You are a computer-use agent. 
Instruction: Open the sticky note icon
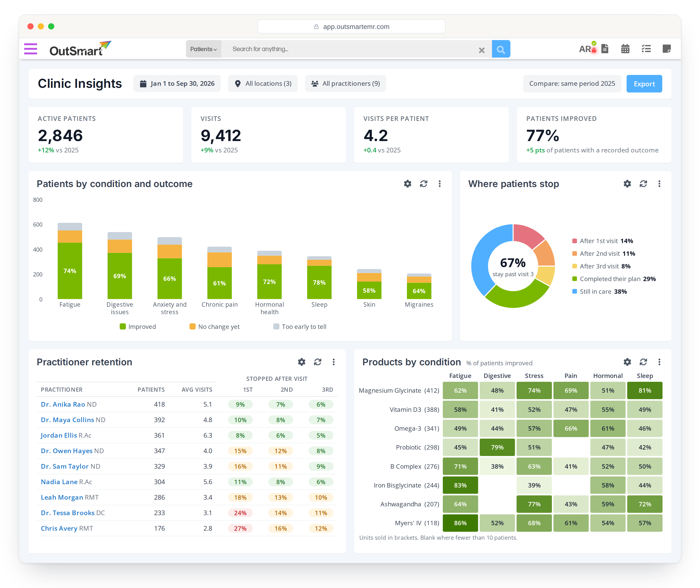[667, 49]
